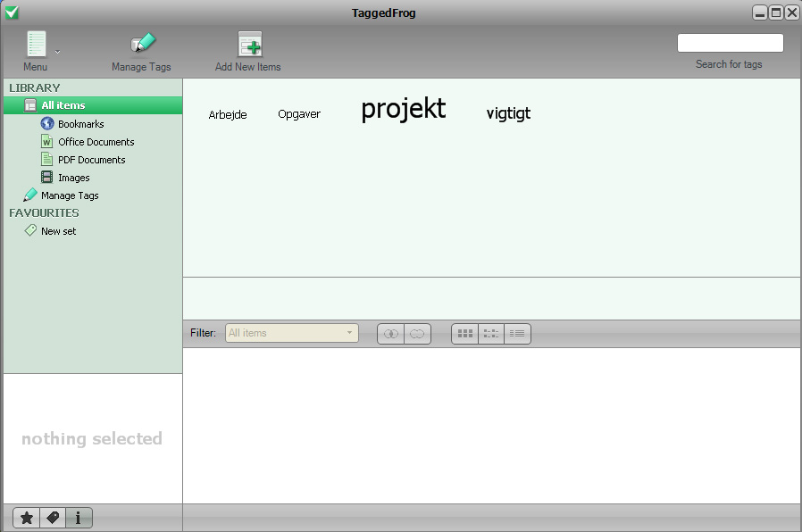
Task: Select the Opgaver tag in cloud
Action: click(299, 114)
